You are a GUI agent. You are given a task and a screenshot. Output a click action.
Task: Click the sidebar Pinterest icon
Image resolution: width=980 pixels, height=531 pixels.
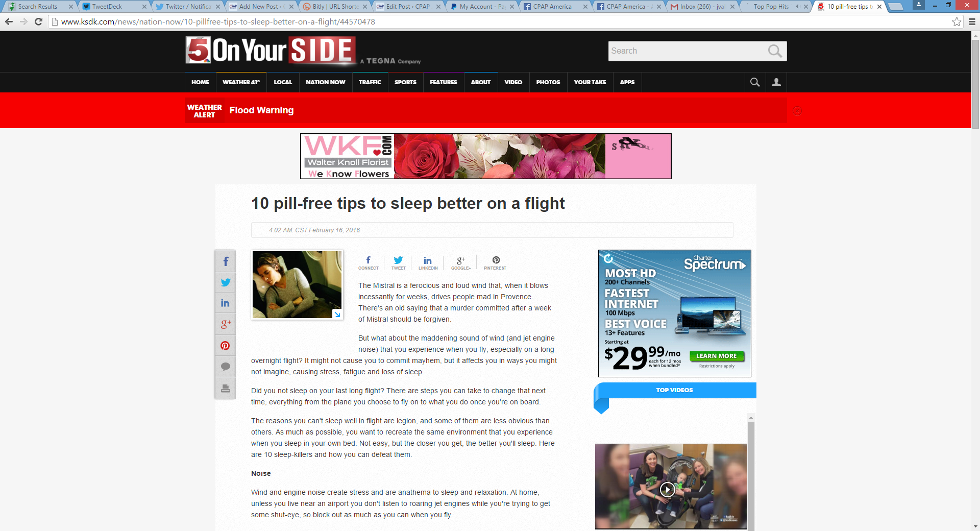pyautogui.click(x=225, y=346)
